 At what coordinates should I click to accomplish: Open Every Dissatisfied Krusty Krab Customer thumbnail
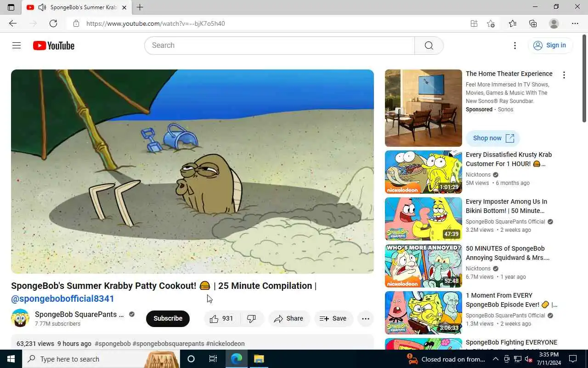point(424,172)
